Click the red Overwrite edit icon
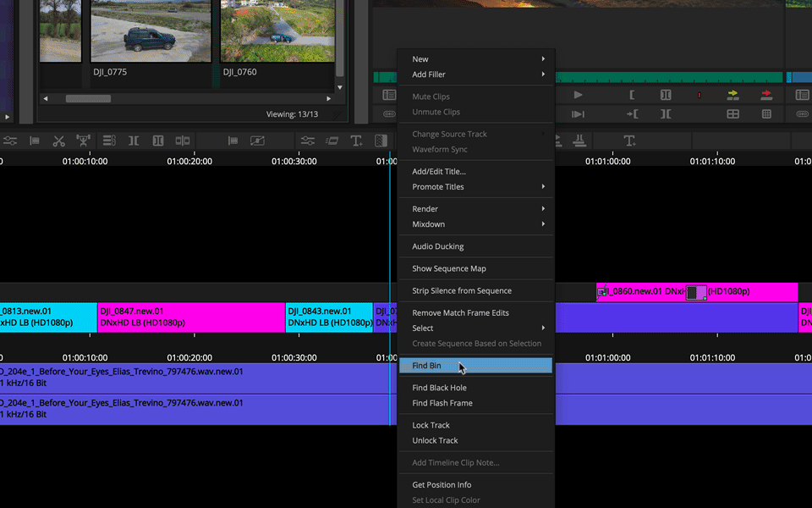This screenshot has width=812, height=508. click(x=767, y=95)
